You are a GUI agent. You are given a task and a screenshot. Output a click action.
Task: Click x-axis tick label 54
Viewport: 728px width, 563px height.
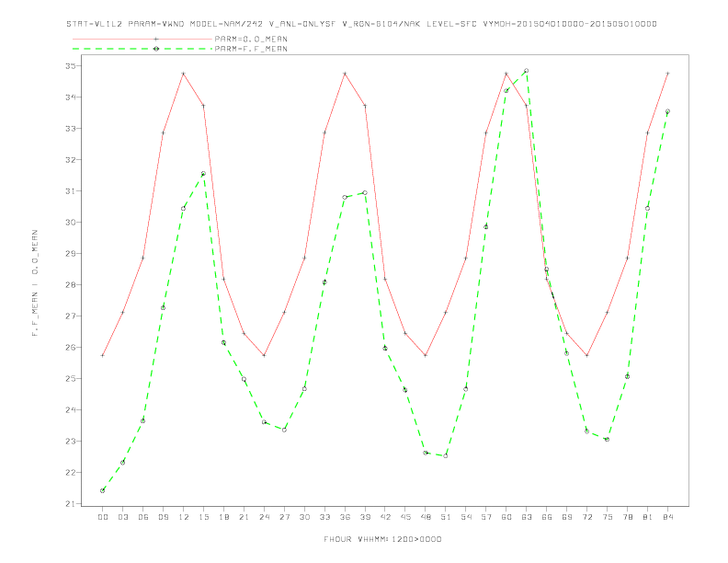466,517
